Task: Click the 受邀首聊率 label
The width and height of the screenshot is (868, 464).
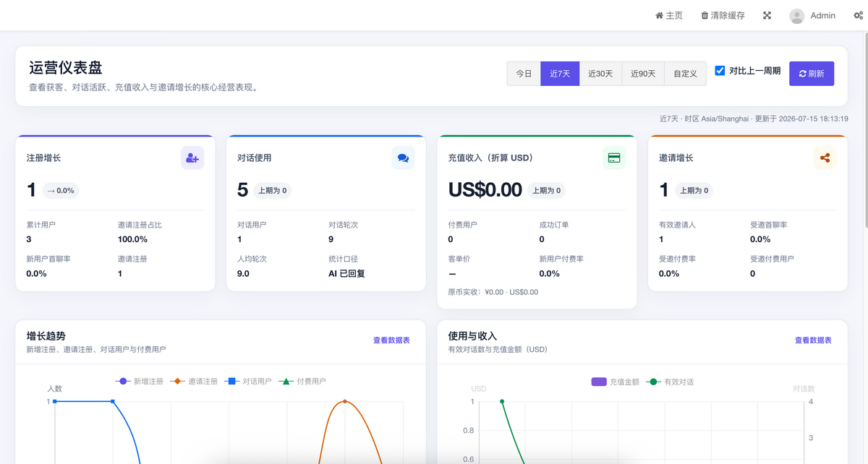Action: (769, 225)
